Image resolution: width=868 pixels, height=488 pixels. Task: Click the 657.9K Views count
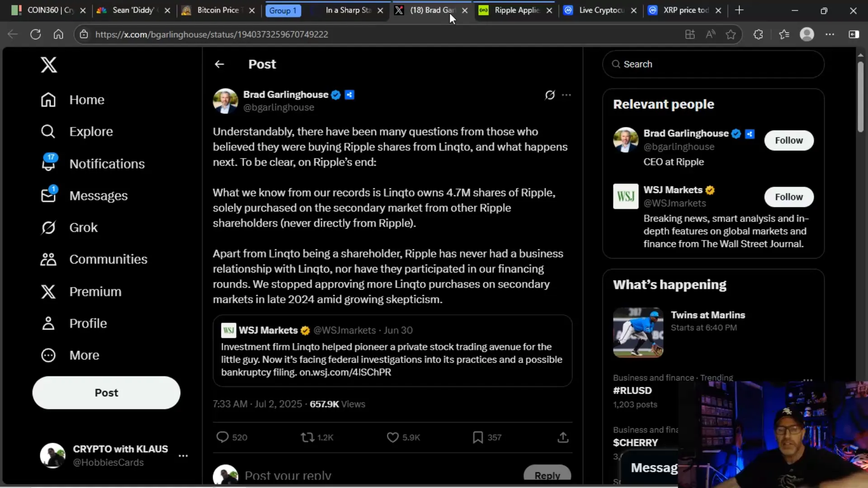coord(337,404)
